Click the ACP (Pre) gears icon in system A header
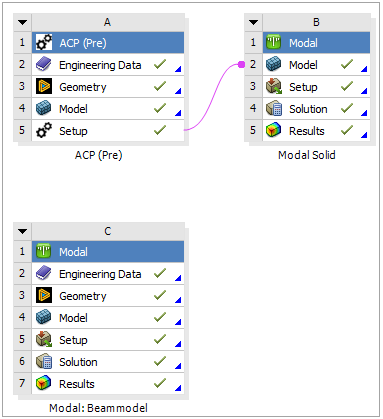This screenshot has width=383, height=419. pos(44,42)
